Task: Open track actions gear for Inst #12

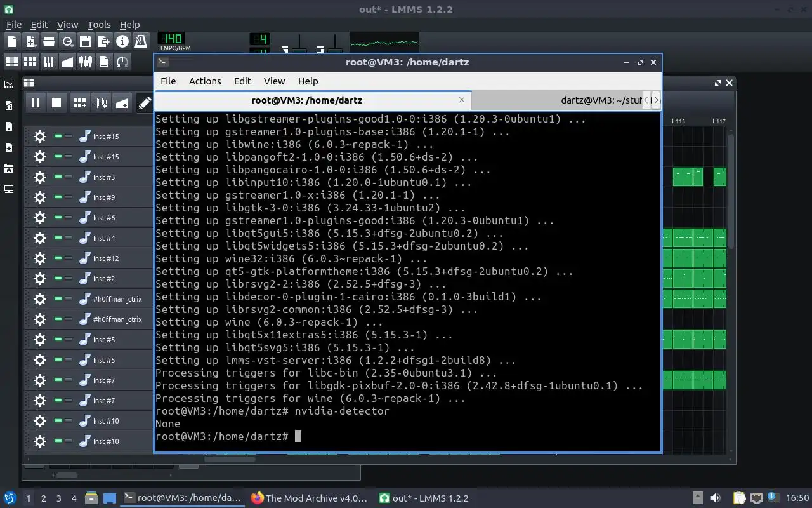Action: (40, 258)
